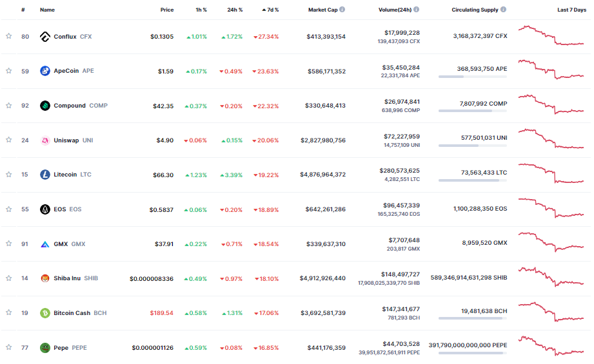The width and height of the screenshot is (594, 364).
Task: Click the Conflux coin logo icon
Action: pos(45,37)
